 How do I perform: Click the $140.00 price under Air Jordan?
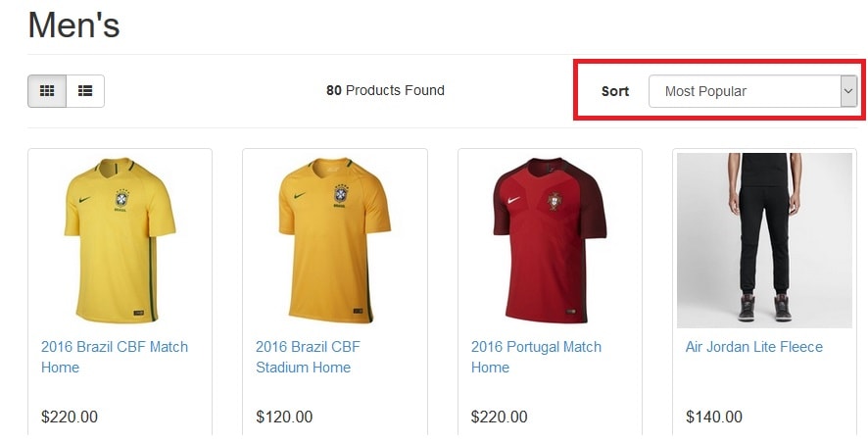(x=713, y=417)
